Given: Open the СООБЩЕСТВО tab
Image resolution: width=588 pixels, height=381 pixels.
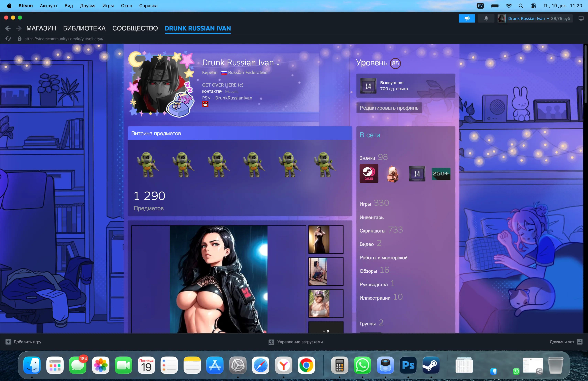Looking at the screenshot, I should (135, 28).
